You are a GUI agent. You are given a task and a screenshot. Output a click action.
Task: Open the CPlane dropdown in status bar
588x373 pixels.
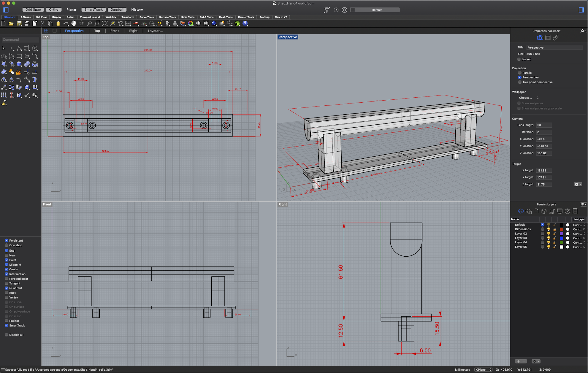coord(483,370)
